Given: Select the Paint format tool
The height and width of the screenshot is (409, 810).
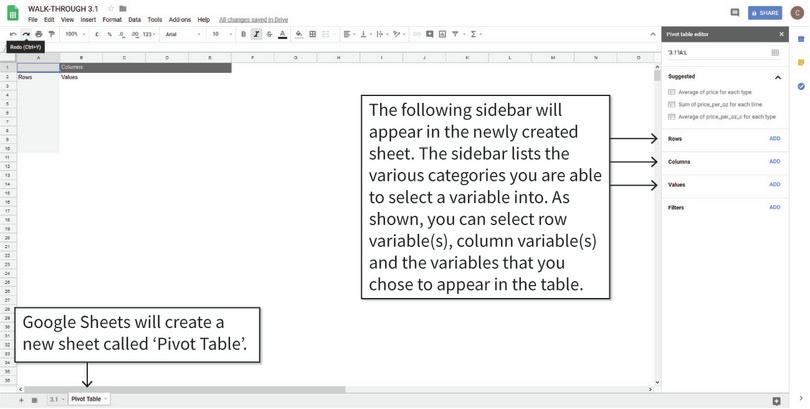Looking at the screenshot, I should point(52,34).
